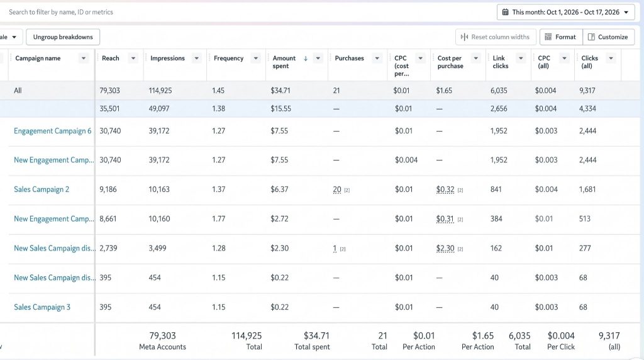Click the 35,501 reach cell
Image resolution: width=644 pixels, height=360 pixels.
(x=109, y=108)
